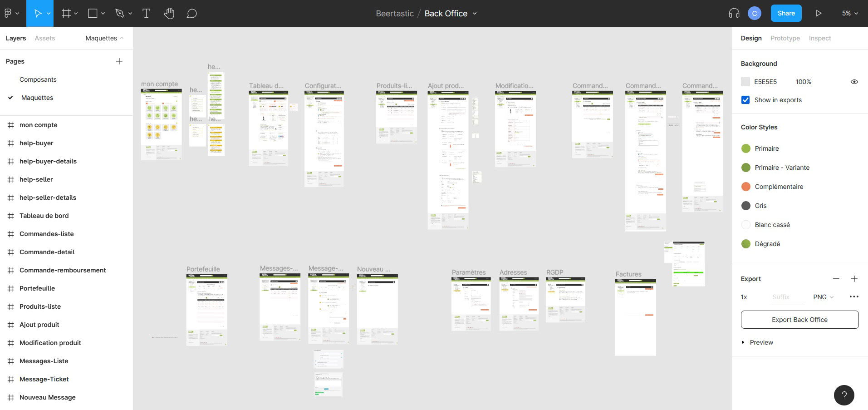This screenshot has width=868, height=410.
Task: Activate the Hand tool
Action: (x=169, y=13)
